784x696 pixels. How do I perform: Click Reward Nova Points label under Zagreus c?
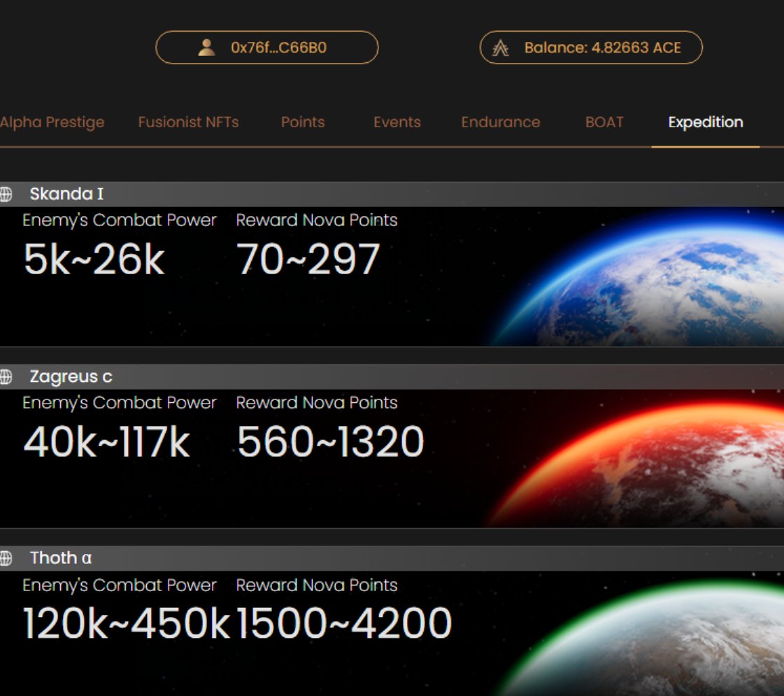[317, 403]
